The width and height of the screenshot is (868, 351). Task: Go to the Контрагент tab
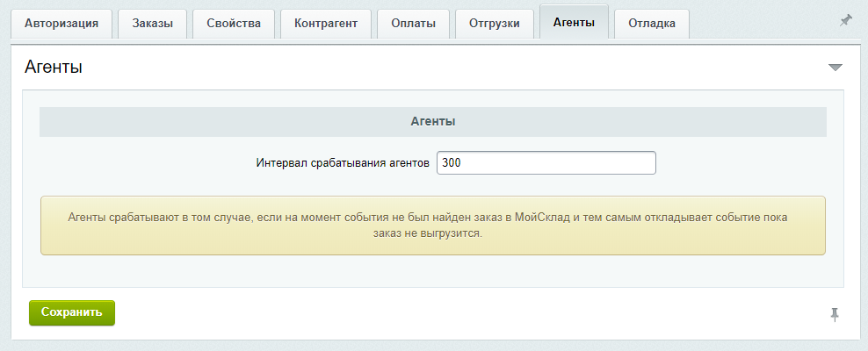pos(326,24)
